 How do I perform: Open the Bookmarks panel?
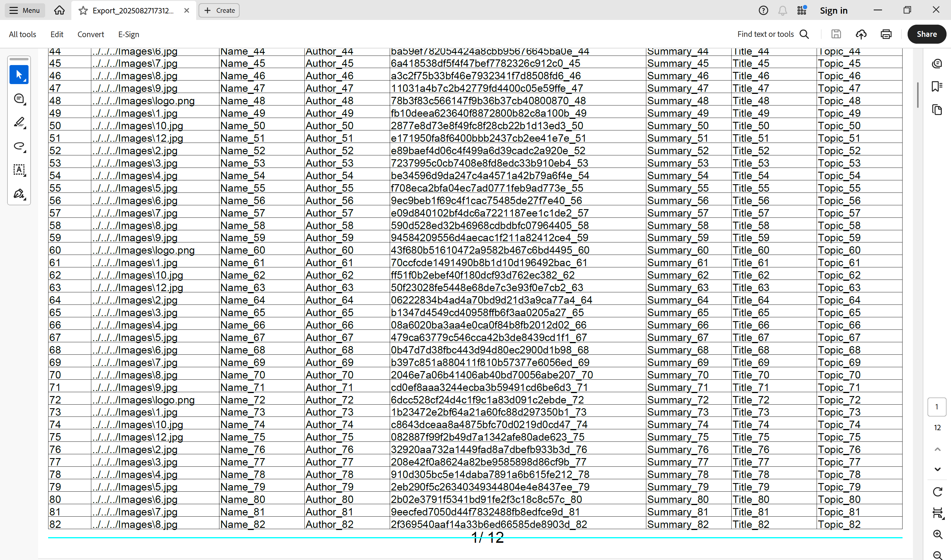point(937,86)
